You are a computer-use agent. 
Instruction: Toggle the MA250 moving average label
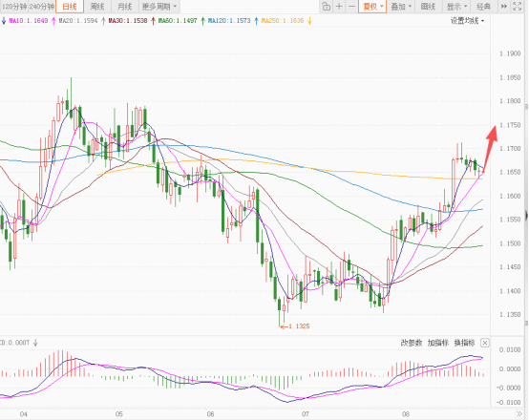[283, 21]
